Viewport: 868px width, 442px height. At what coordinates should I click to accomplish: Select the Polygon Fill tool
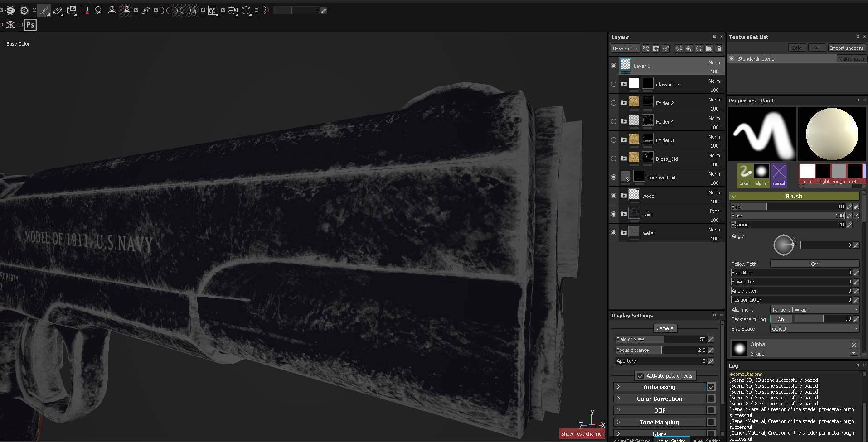(85, 10)
